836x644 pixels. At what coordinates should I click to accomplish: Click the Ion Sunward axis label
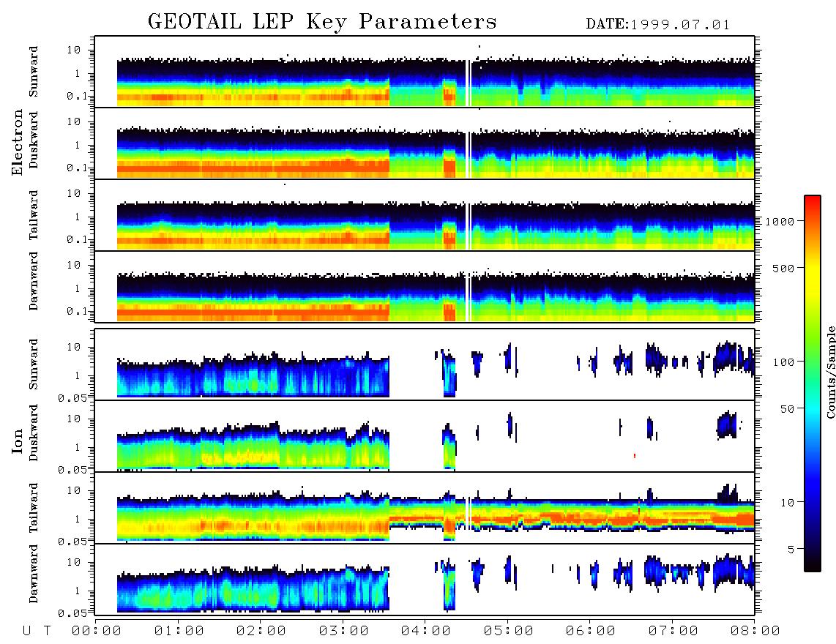pyautogui.click(x=34, y=364)
